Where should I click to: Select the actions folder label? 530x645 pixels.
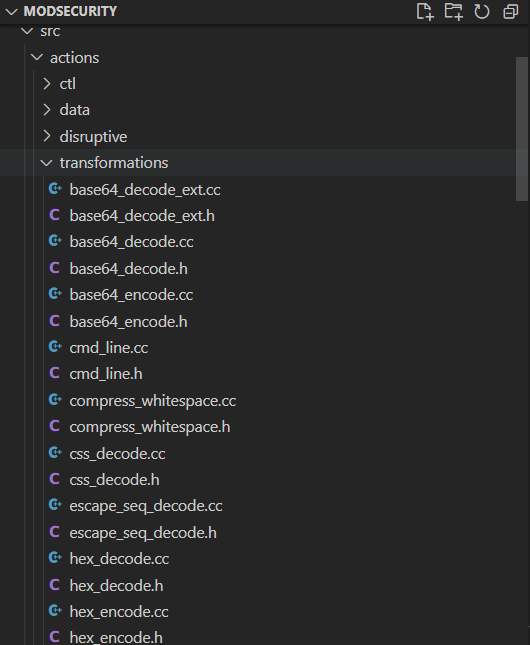74,58
